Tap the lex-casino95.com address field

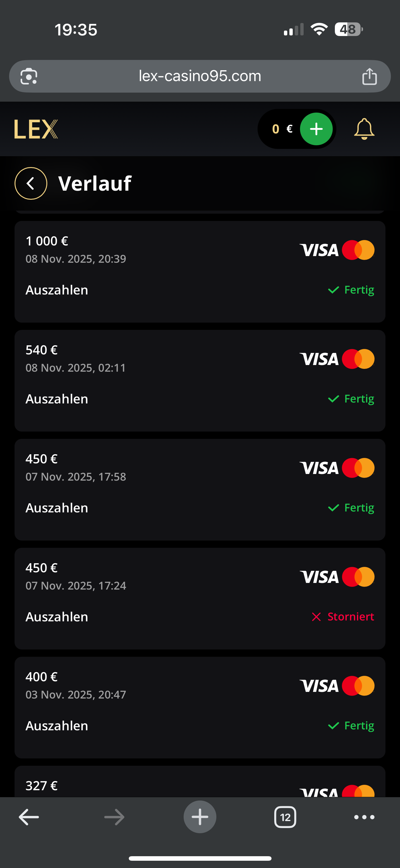point(200,76)
